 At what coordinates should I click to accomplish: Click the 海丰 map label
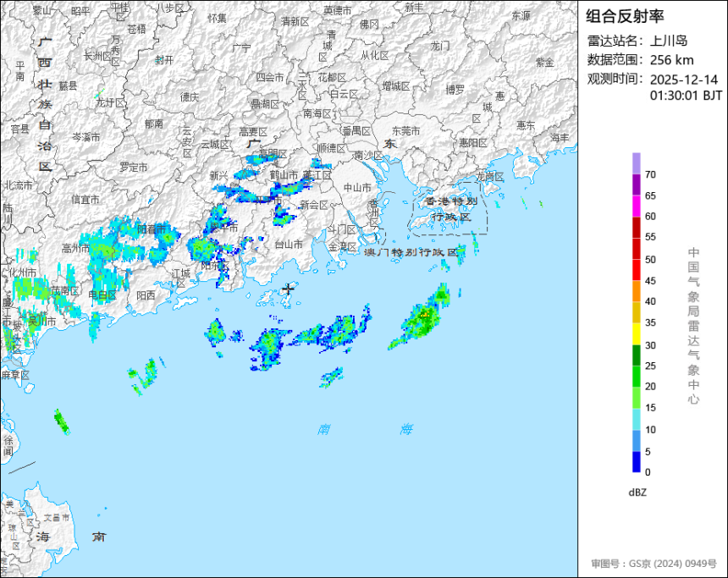pos(560,137)
